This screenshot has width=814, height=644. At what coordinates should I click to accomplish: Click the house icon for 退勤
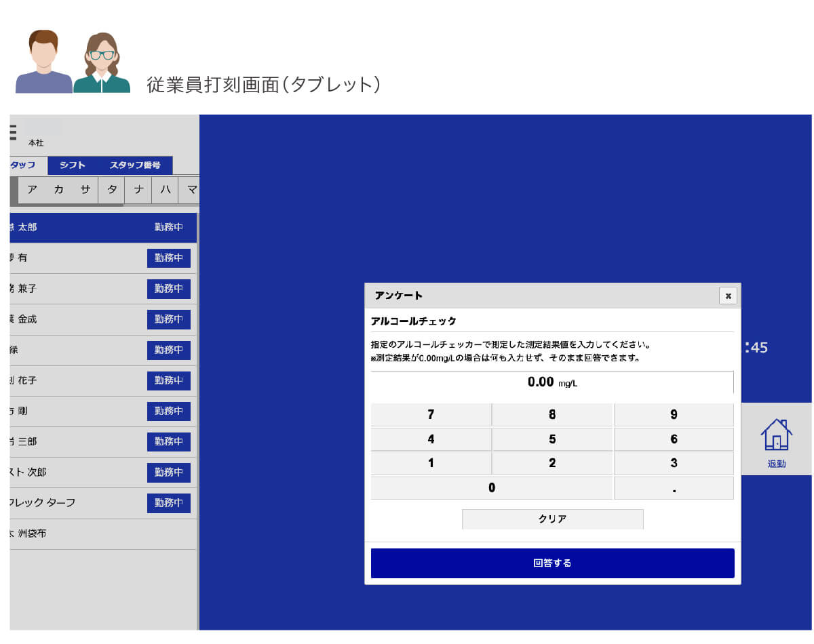(x=777, y=435)
